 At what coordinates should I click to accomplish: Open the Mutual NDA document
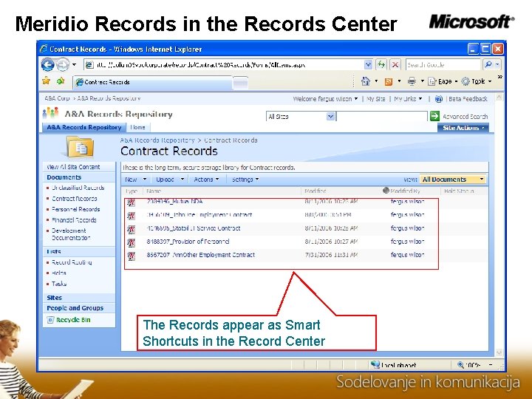174,202
